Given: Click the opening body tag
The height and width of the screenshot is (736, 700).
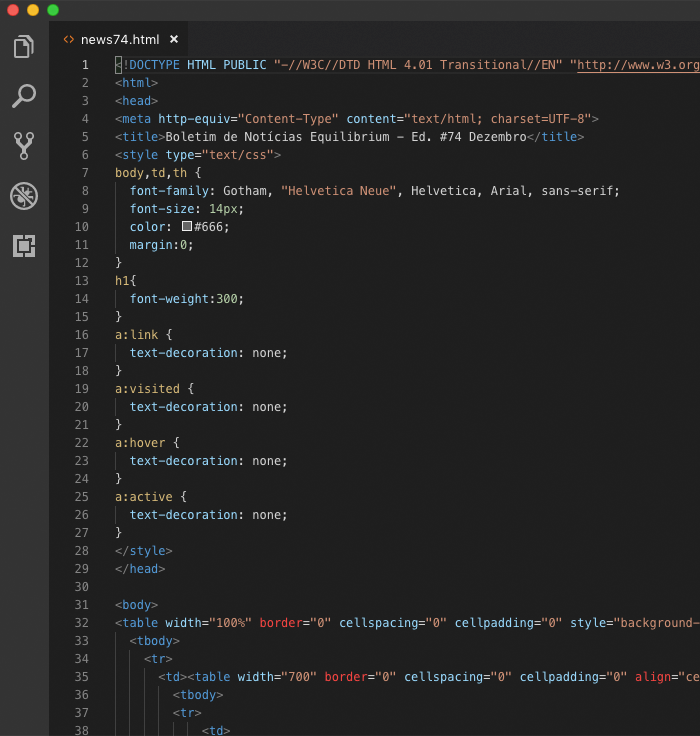Looking at the screenshot, I should (136, 605).
